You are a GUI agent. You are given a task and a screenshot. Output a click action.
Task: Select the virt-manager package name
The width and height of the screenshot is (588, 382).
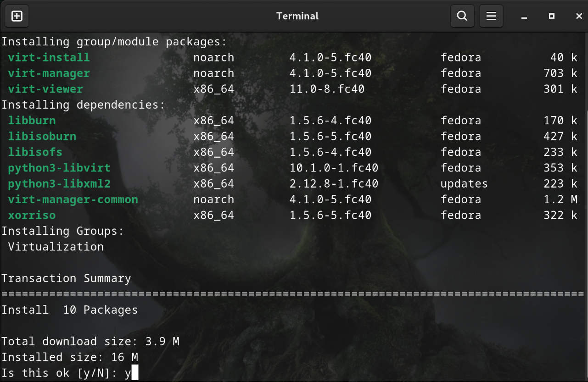click(x=49, y=73)
